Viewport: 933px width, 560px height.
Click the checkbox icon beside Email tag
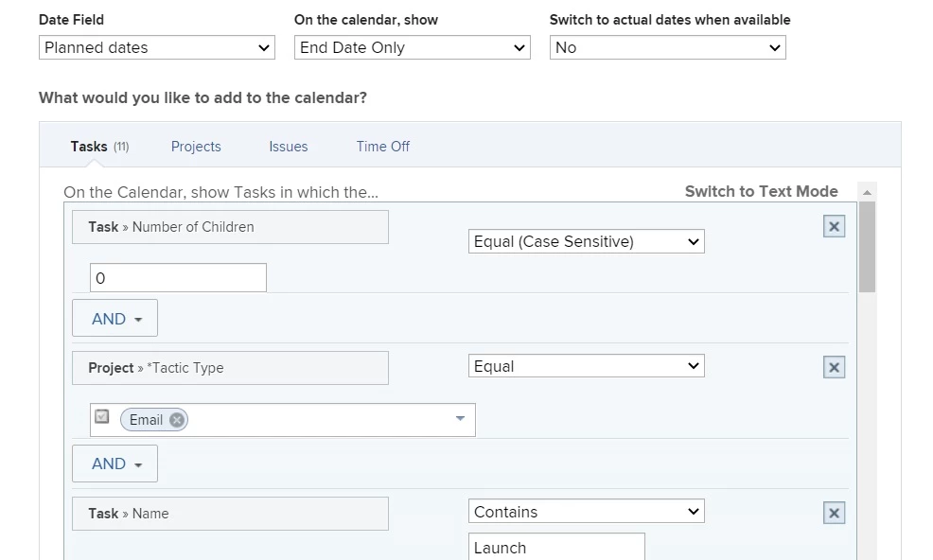click(x=102, y=417)
